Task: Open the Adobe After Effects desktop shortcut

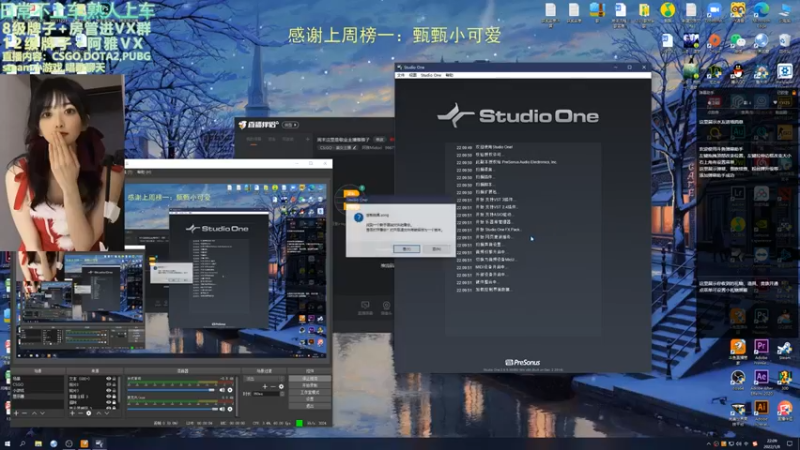Action: (761, 377)
